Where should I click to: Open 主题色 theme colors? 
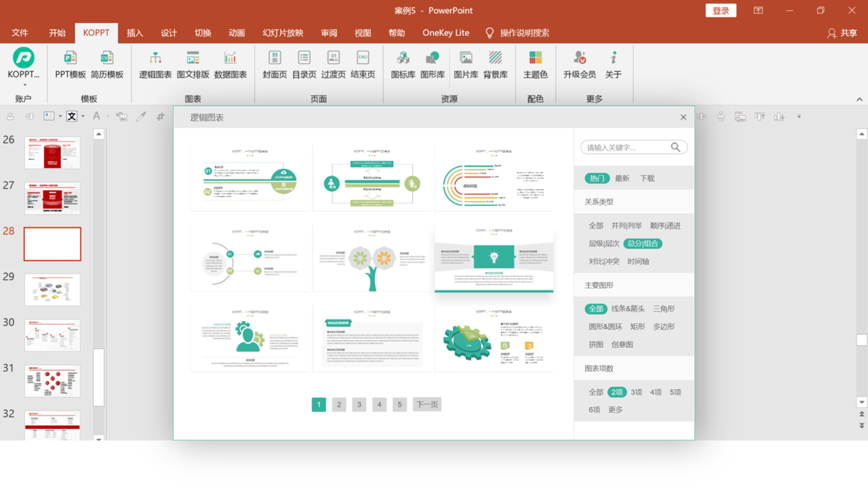[535, 64]
